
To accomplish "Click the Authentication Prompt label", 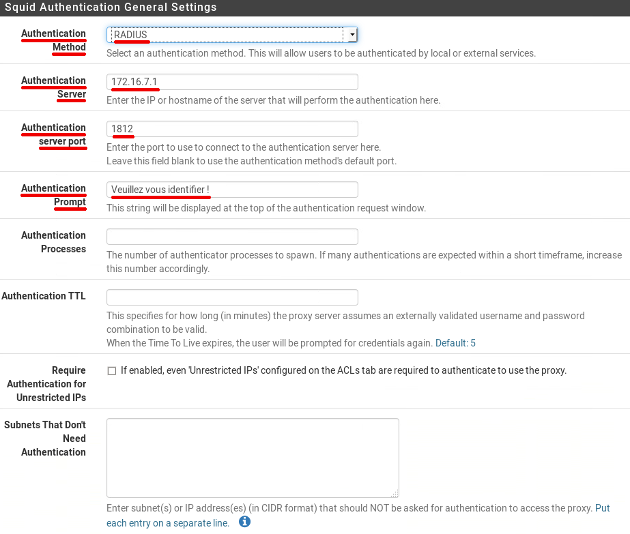I will (x=53, y=195).
